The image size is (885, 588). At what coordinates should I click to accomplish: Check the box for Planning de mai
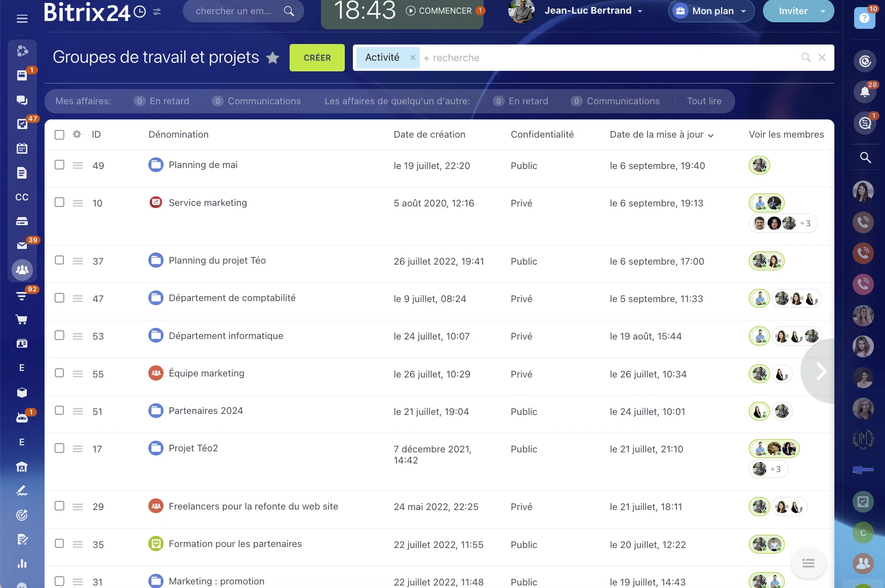(59, 165)
